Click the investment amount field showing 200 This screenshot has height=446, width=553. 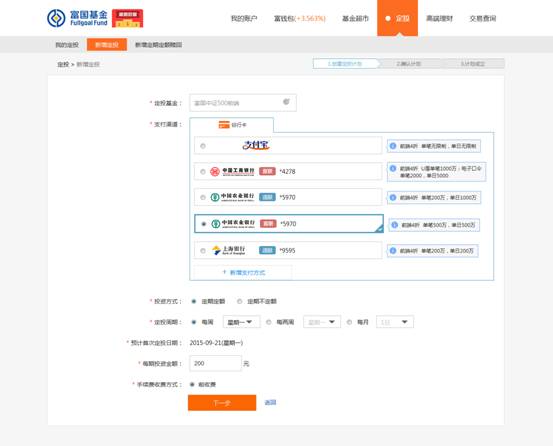pyautogui.click(x=215, y=363)
